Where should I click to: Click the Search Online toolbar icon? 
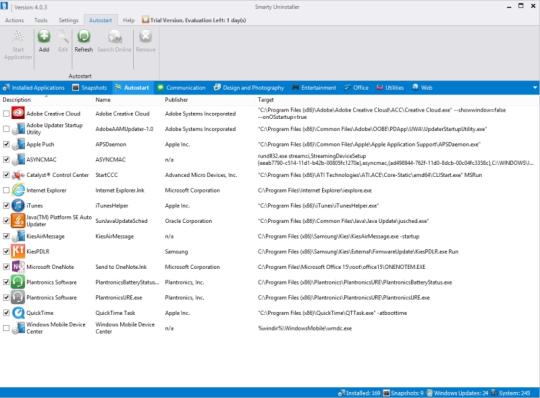pos(115,36)
